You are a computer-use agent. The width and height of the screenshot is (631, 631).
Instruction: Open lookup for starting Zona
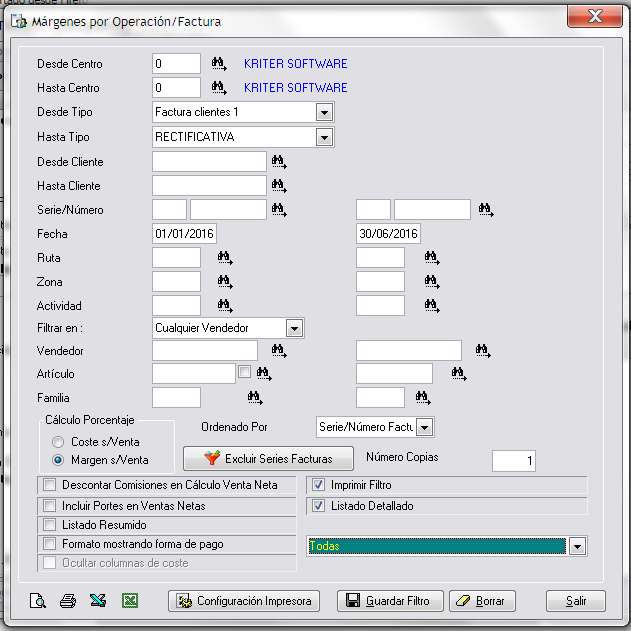point(225,281)
